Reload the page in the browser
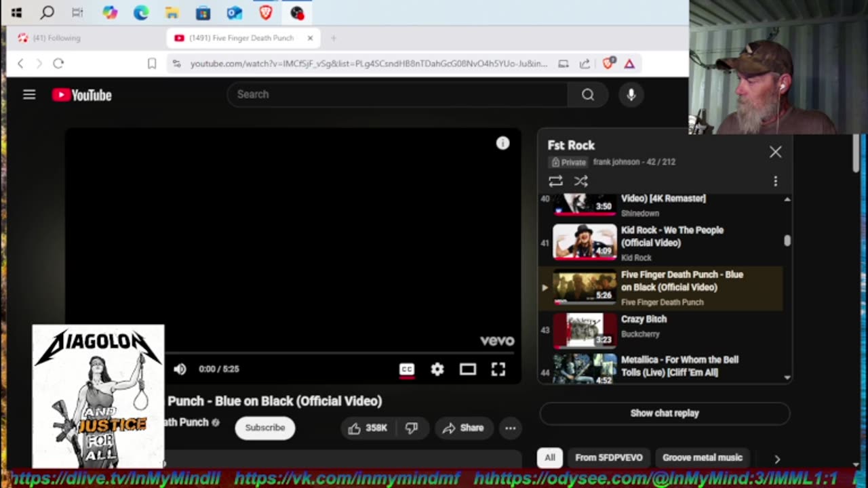This screenshot has width=868, height=488. 58,63
